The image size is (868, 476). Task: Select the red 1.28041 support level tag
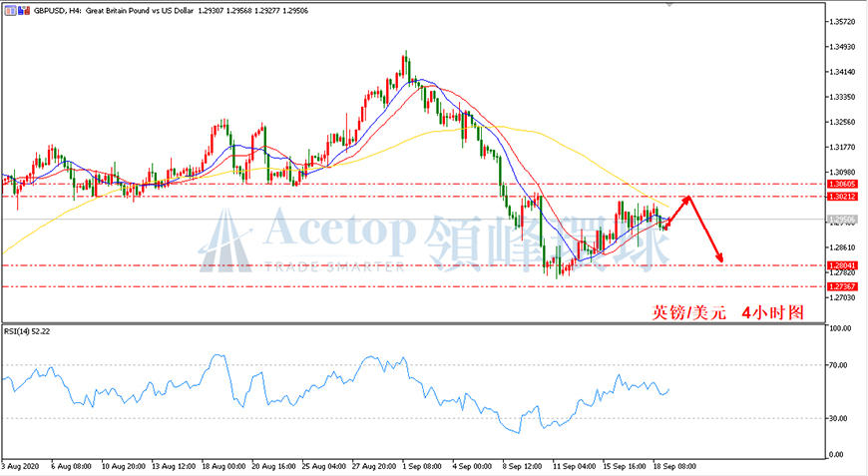coord(842,265)
